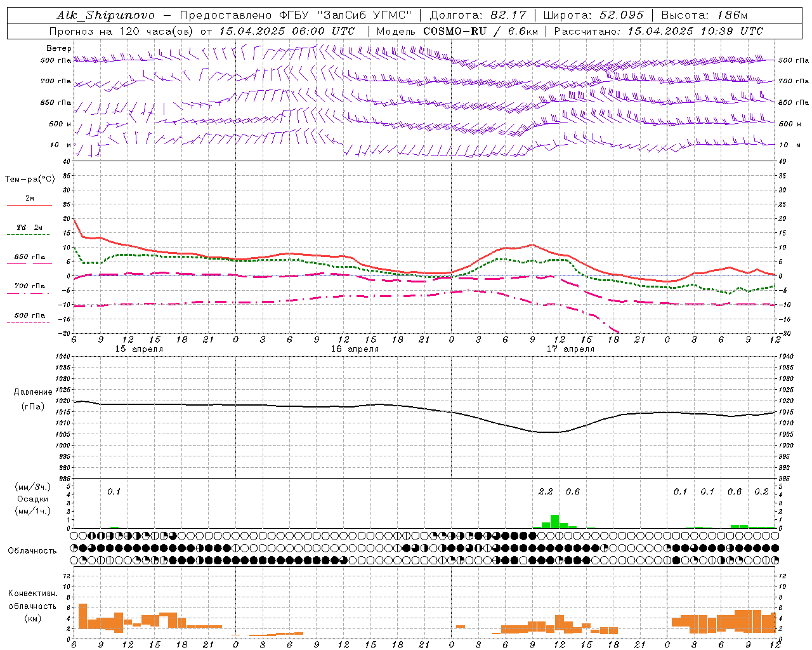Click the precipitation value 0.1 on 15 апреля
Screen dimensions: 812x650
point(114,491)
